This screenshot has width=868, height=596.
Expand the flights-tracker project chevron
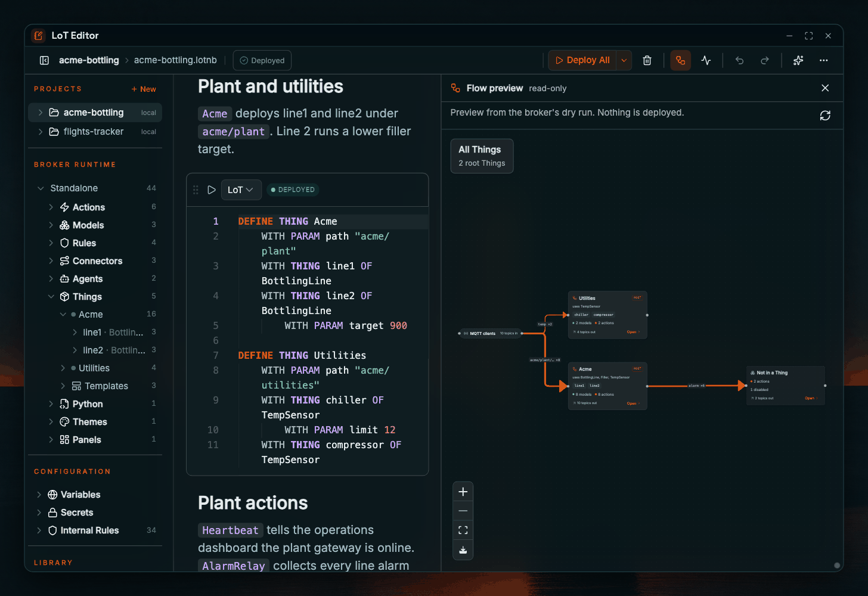click(41, 132)
